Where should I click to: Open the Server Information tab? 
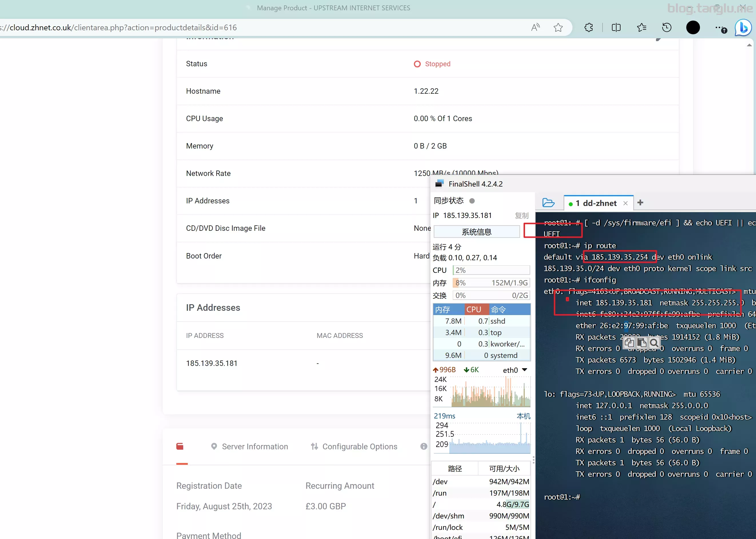tap(250, 446)
